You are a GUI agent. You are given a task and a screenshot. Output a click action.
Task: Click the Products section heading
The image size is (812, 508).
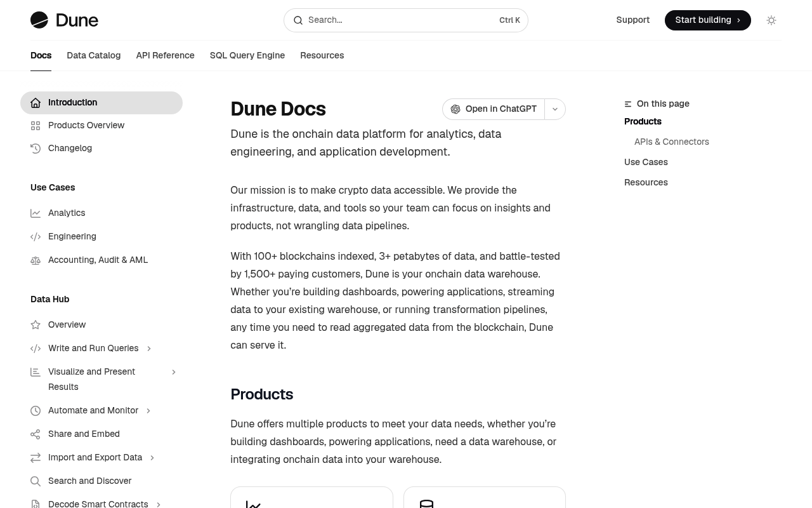[262, 394]
